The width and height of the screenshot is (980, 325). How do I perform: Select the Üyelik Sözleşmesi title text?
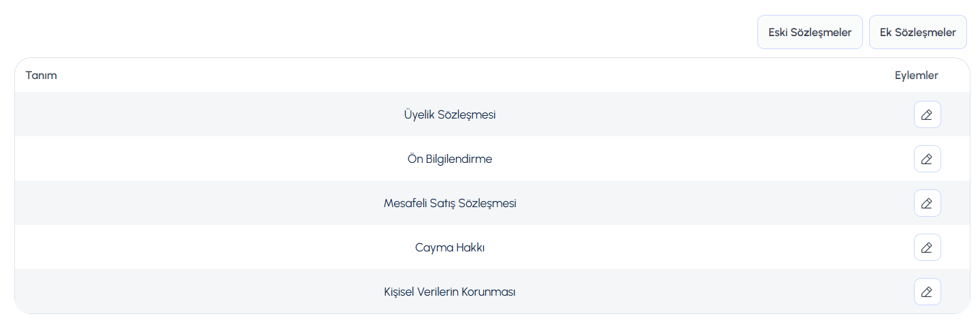(x=450, y=114)
